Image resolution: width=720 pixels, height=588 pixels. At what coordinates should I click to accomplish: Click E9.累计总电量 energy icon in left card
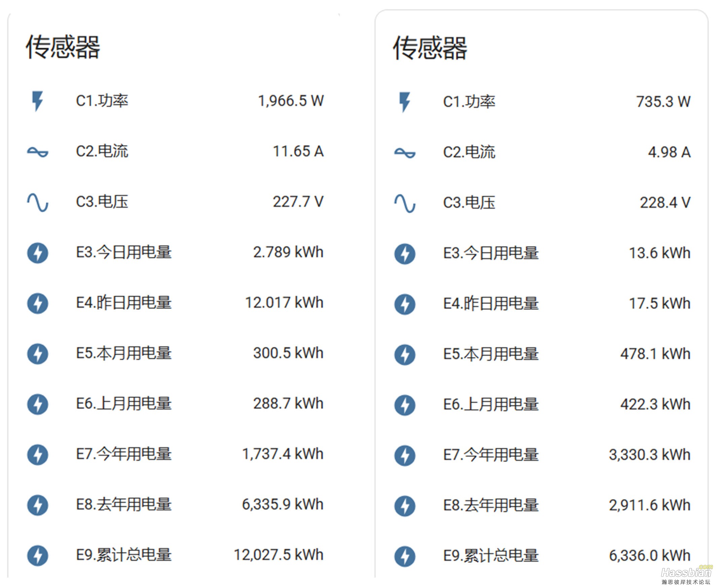[38, 555]
